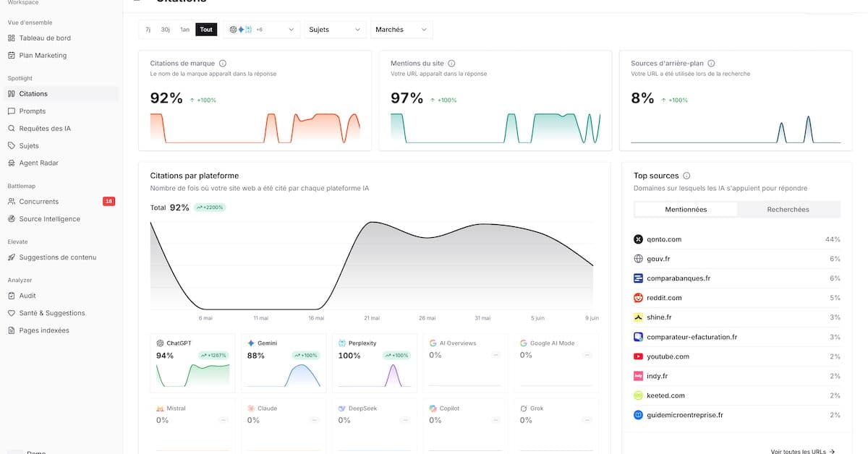Click the Santé & Suggestions heart icon
Viewport: 868px width, 454px height.
pos(12,313)
